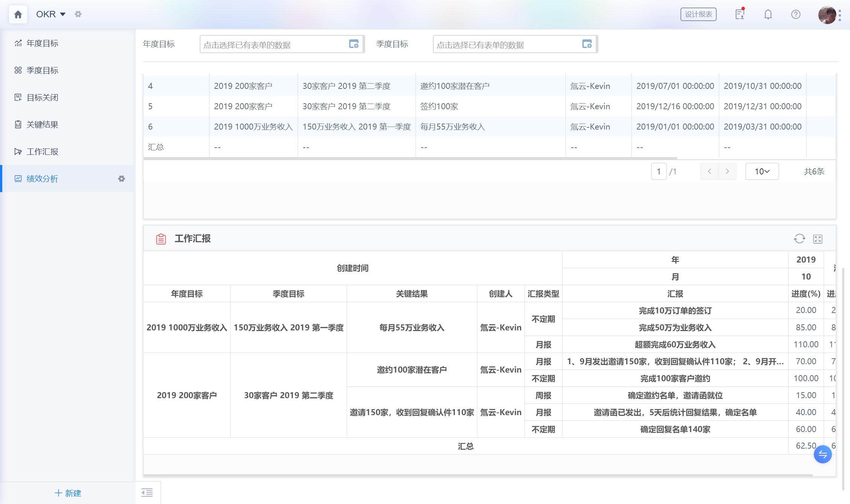Collapse the sidebar with the indent icon
Viewport: 850px width, 504px height.
(x=147, y=492)
